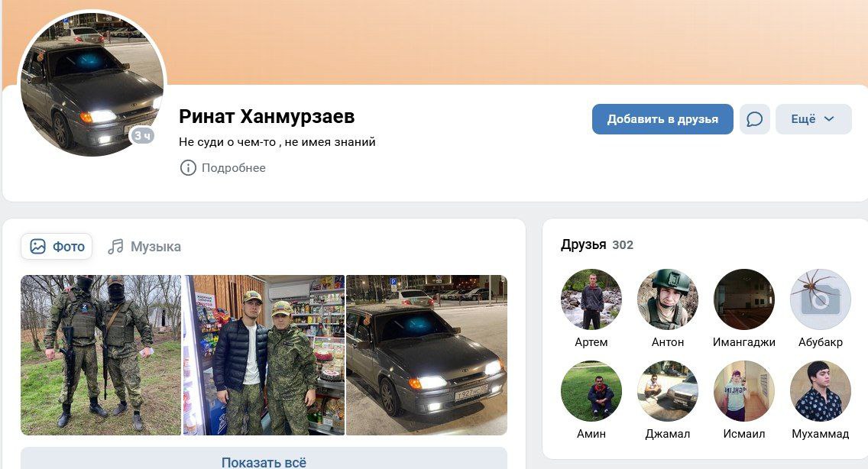Viewport: 868px width, 469px height.
Task: Switch to the Фото tab
Action: coord(57,247)
